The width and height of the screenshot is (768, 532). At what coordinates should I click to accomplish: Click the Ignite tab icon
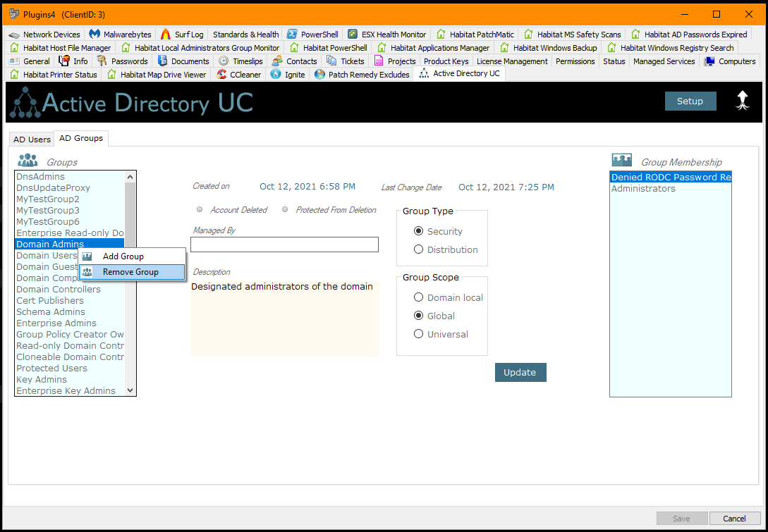point(276,74)
